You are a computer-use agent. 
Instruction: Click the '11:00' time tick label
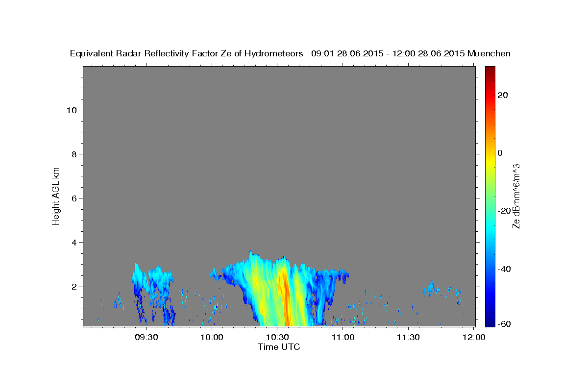[x=343, y=337]
